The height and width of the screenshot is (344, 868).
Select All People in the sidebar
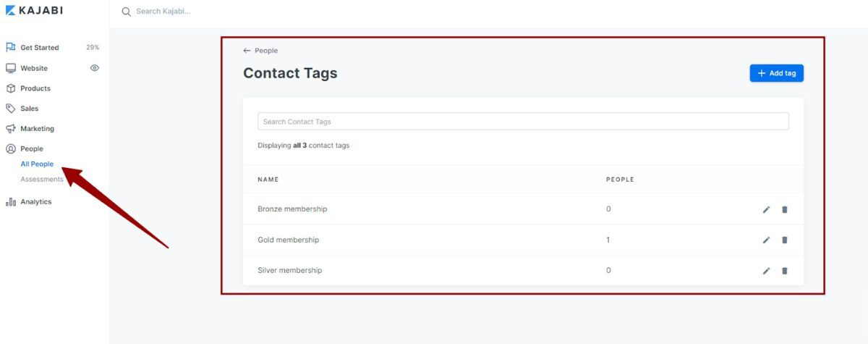[x=37, y=164]
